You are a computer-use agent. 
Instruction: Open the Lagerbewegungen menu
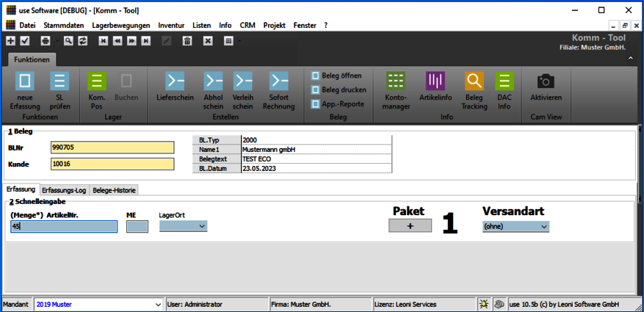click(121, 25)
